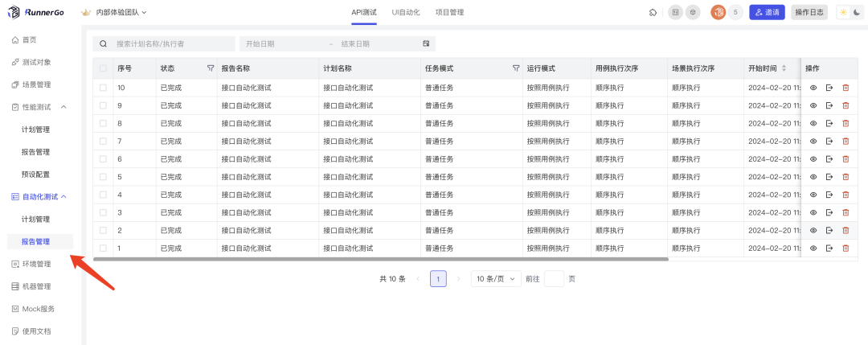Open the team member count badge showing 5
Viewport: 868px width, 345px height.
coord(735,12)
